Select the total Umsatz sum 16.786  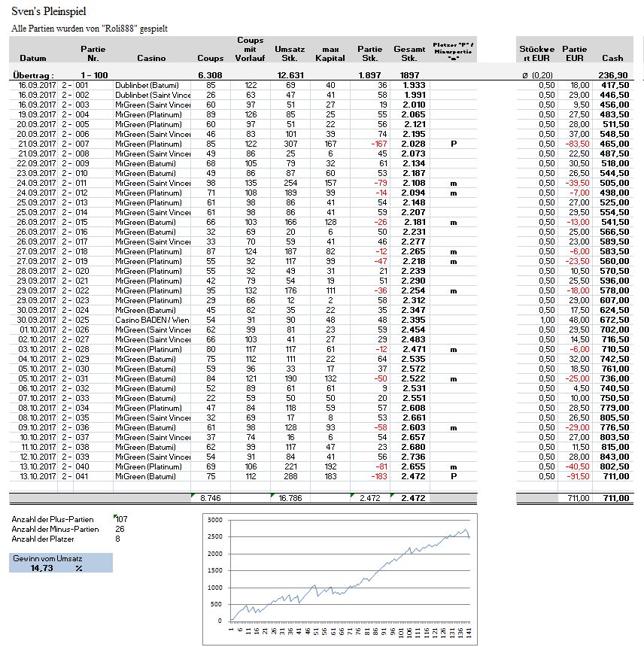pos(287,498)
